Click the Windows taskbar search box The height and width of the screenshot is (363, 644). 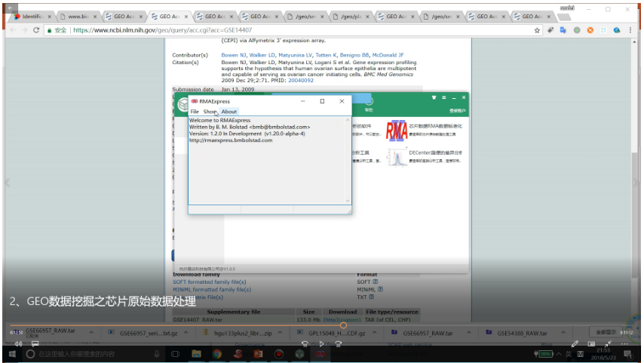coord(87,353)
